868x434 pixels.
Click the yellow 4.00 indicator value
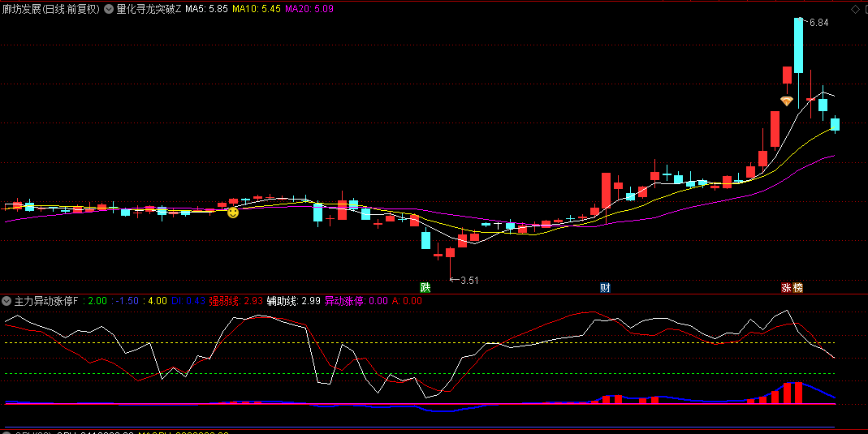point(158,301)
